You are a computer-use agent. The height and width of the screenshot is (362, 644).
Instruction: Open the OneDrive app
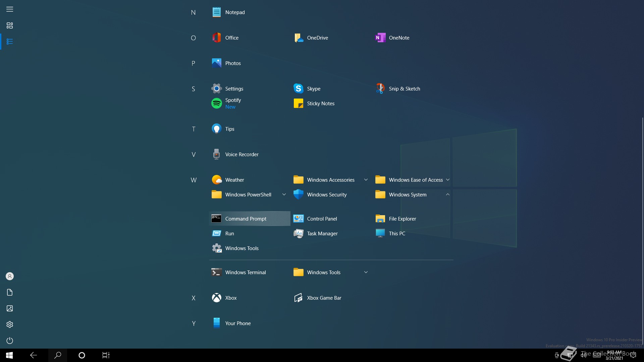click(x=331, y=38)
